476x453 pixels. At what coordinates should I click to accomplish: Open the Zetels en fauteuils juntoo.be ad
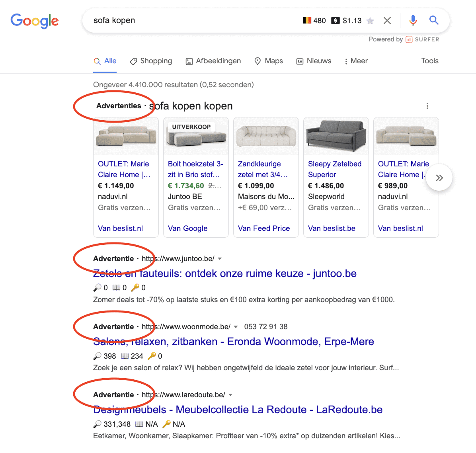(x=224, y=273)
